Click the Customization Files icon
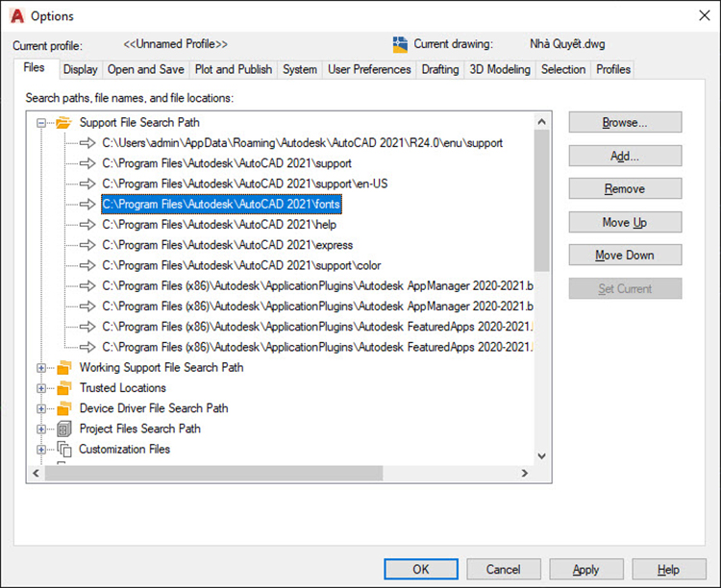The width and height of the screenshot is (721, 588). pos(63,449)
